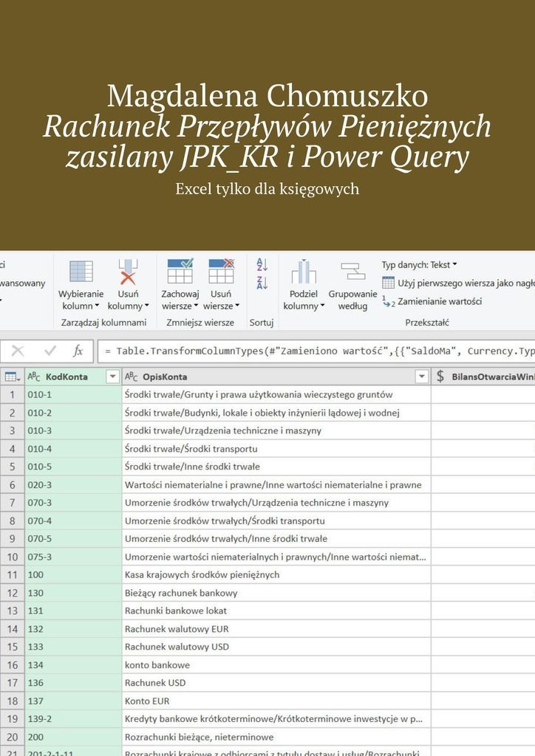Confirm the formula with the checkmark

(50, 351)
